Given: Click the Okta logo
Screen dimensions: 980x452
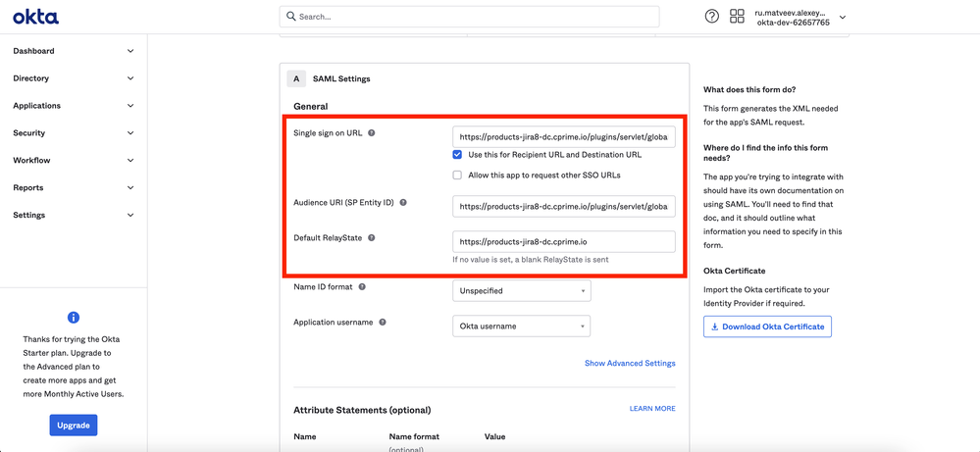Looking at the screenshot, I should point(35,17).
